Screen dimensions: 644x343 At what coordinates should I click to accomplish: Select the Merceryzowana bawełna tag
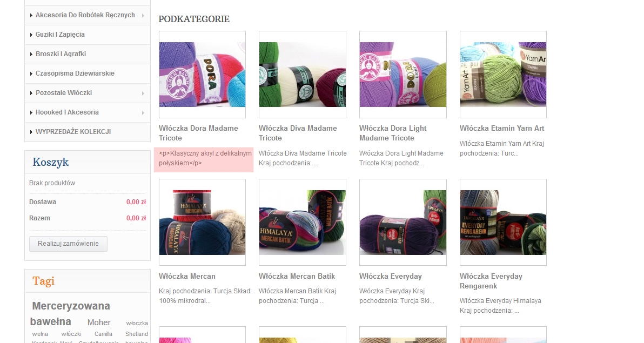click(x=70, y=314)
